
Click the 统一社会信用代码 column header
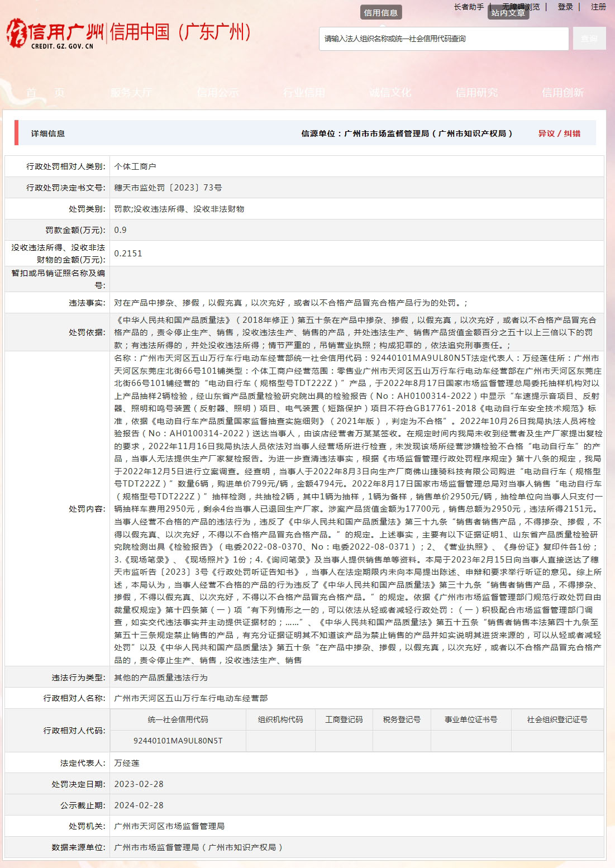(178, 719)
